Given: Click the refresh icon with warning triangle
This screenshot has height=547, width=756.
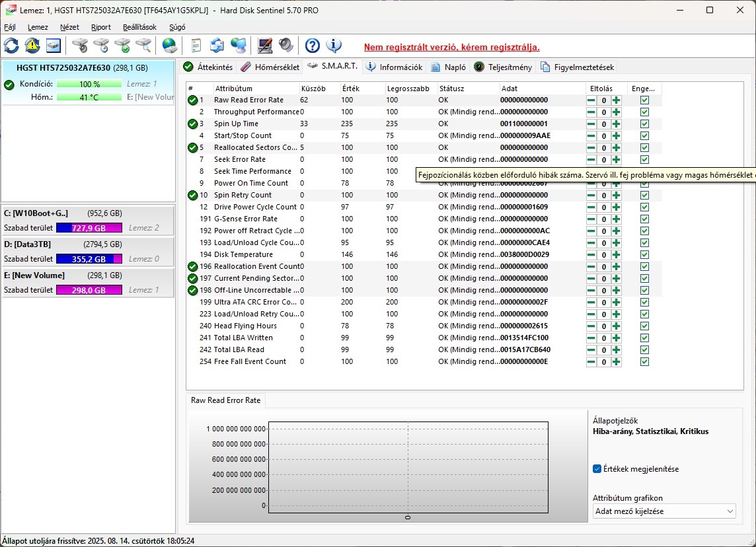Looking at the screenshot, I should tap(32, 46).
